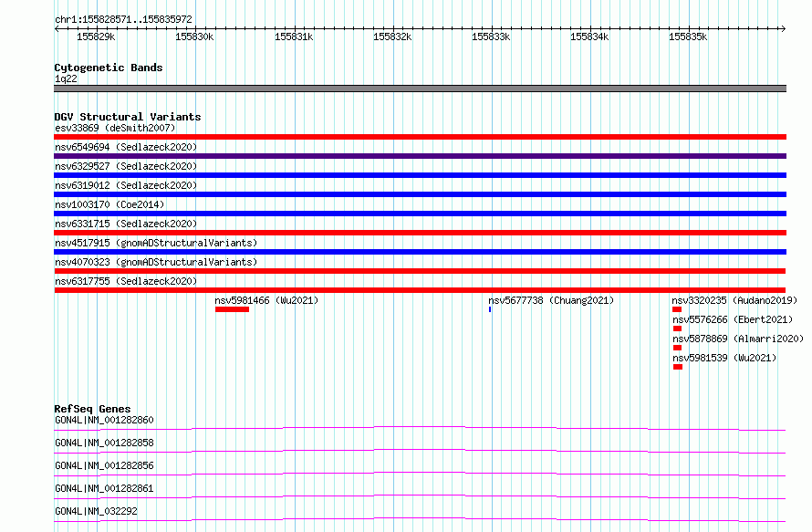The height and width of the screenshot is (532, 812).
Task: Open the nsv6317755 (Sedlazeck2020) label
Action: coord(126,281)
